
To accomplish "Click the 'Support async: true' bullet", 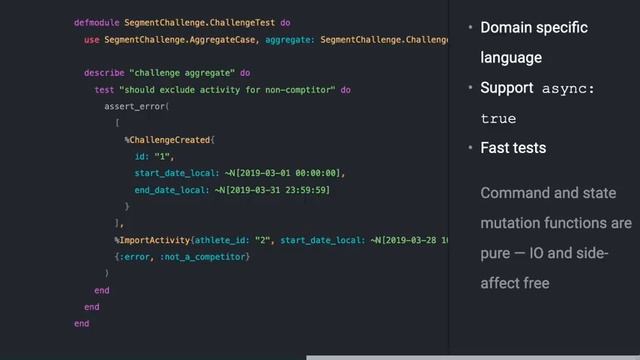I will coord(537,103).
